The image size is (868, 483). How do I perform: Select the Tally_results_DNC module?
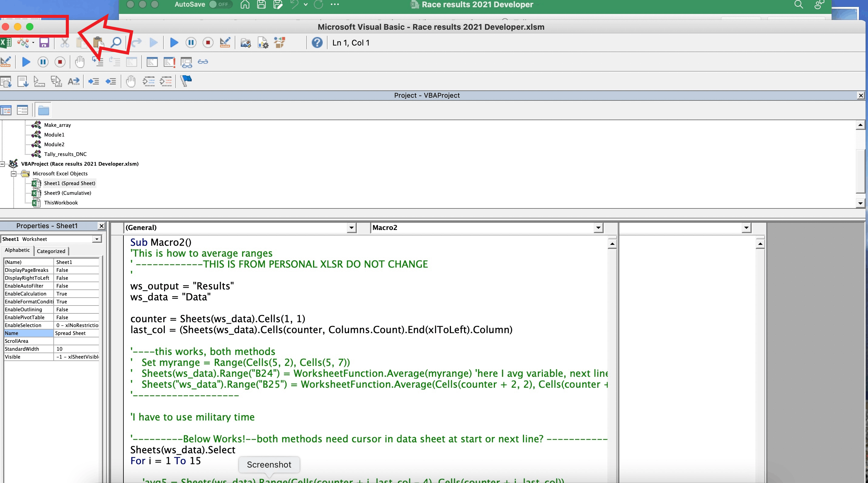65,154
